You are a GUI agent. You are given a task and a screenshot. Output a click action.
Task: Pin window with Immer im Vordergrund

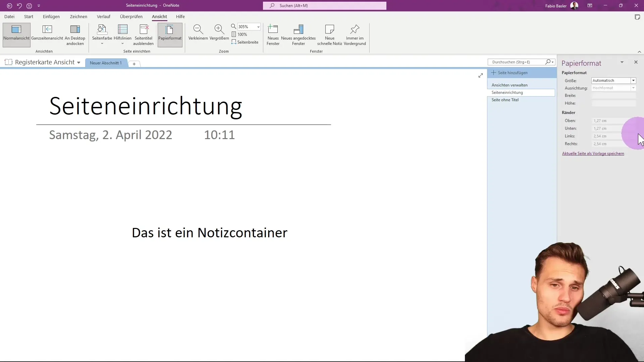[355, 30]
